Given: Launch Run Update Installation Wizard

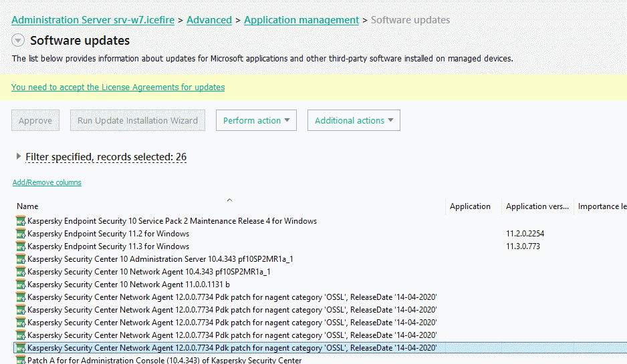Looking at the screenshot, I should (138, 120).
